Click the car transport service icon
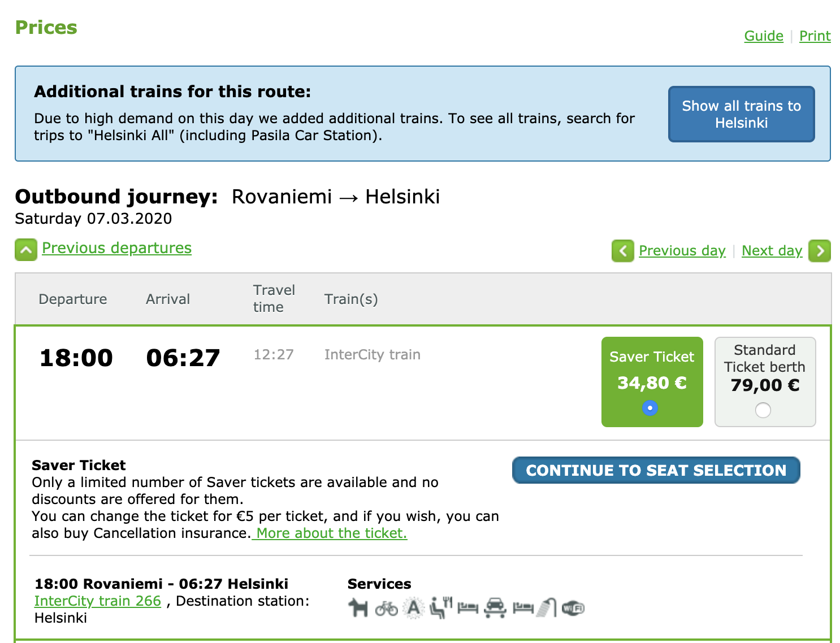The image size is (840, 643). (495, 607)
